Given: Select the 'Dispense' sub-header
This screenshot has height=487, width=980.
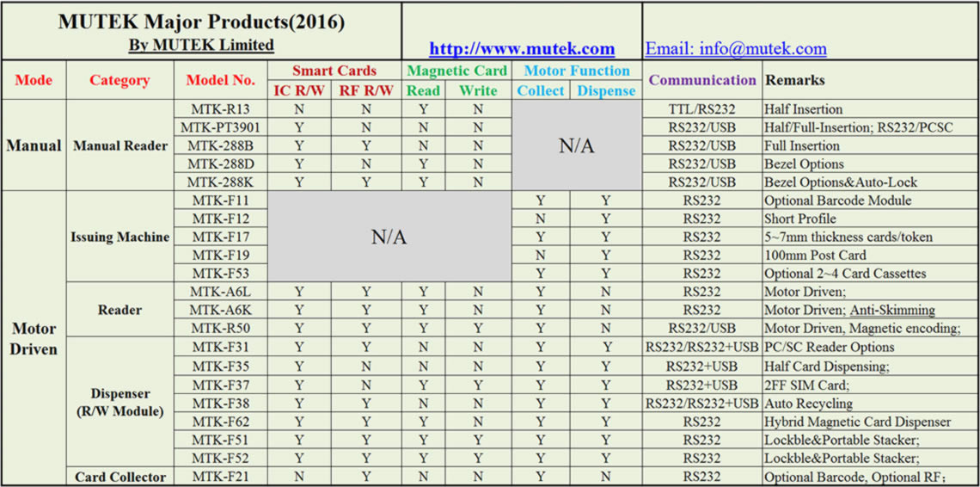Looking at the screenshot, I should pyautogui.click(x=606, y=90).
